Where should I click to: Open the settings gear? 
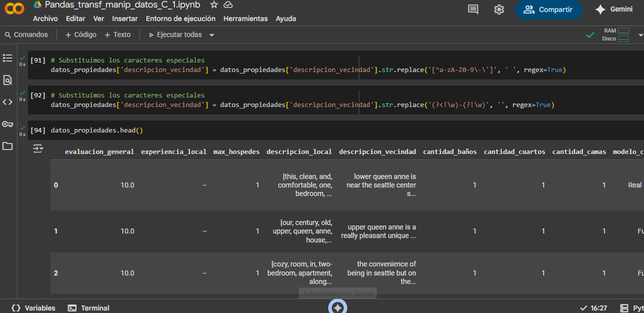click(x=499, y=9)
